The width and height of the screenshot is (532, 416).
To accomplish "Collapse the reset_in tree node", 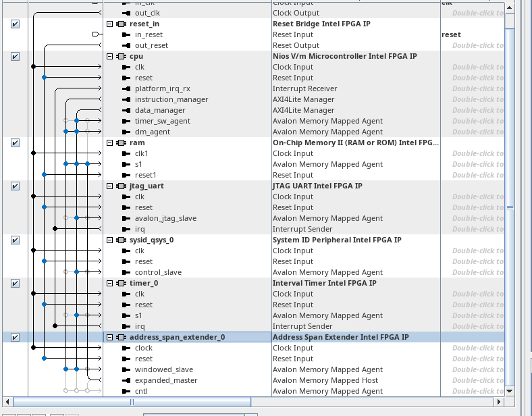I will click(109, 24).
